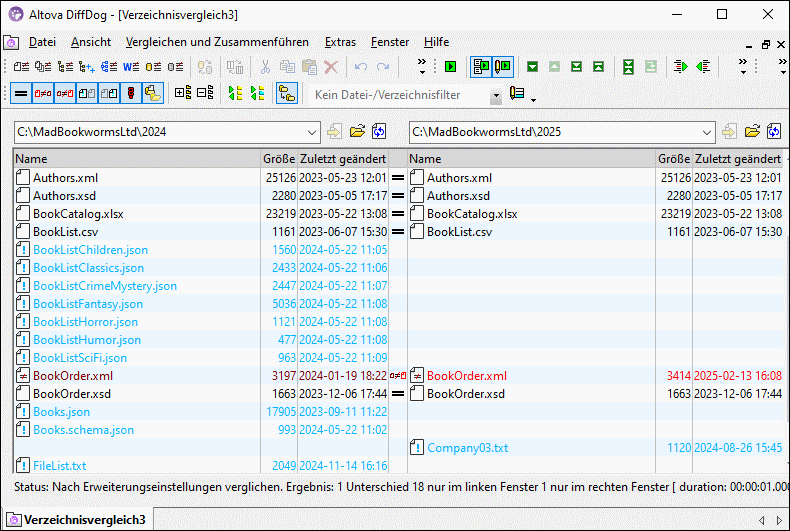The image size is (790, 531).
Task: Open the file/directory filter dropdown
Action: click(x=496, y=95)
